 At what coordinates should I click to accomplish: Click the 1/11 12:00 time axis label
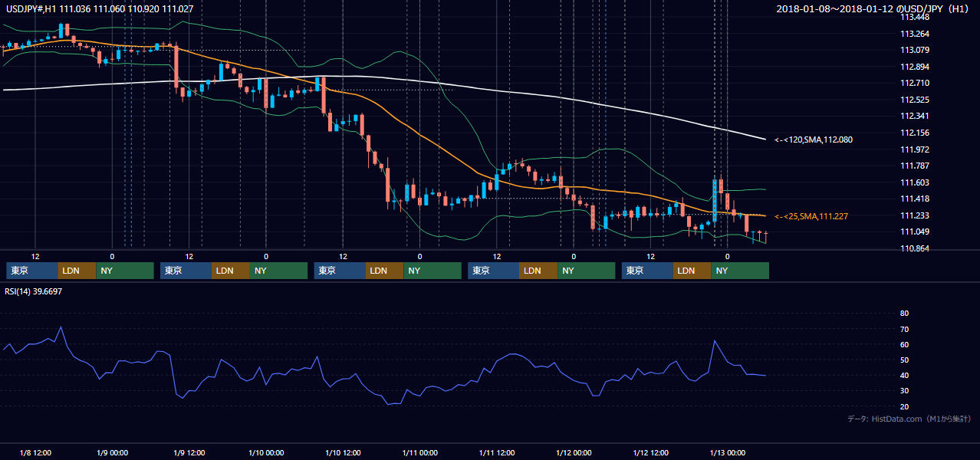pos(496,453)
